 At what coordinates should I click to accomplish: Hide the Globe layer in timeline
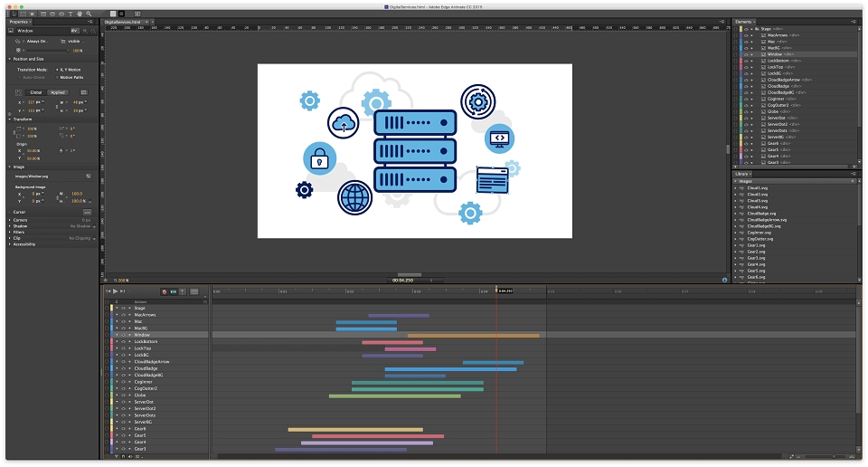point(124,396)
